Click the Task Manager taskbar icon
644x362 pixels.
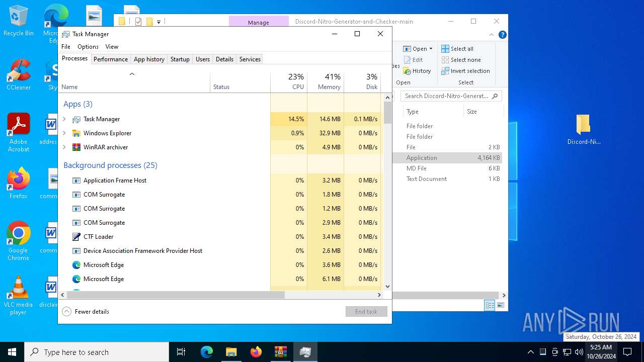point(305,352)
